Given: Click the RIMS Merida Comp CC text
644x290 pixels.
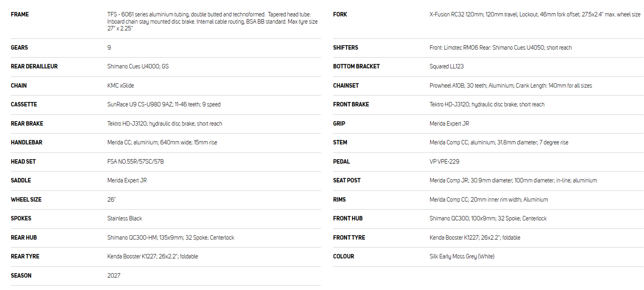Looking at the screenshot, I should point(489,199).
